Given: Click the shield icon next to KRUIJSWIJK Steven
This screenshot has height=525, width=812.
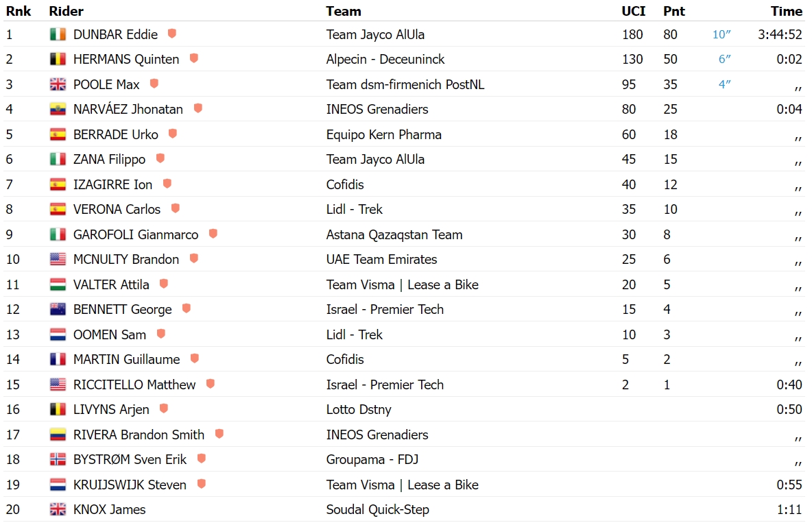Looking at the screenshot, I should pyautogui.click(x=202, y=484).
